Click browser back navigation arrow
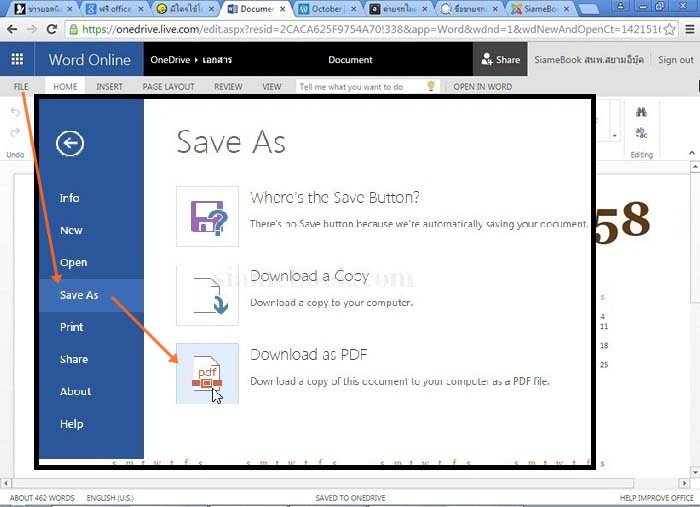This screenshot has width=700, height=507. [x=12, y=29]
